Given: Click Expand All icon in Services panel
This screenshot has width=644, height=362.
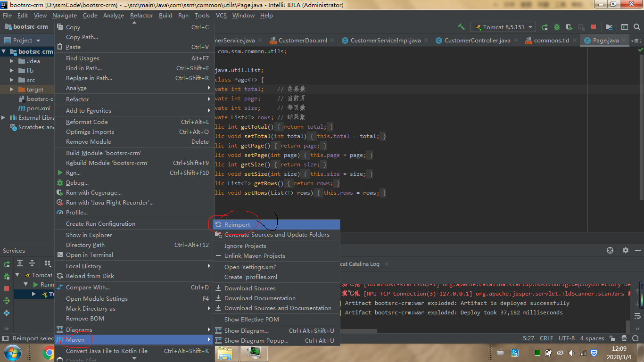Looking at the screenshot, I should click(x=20, y=263).
